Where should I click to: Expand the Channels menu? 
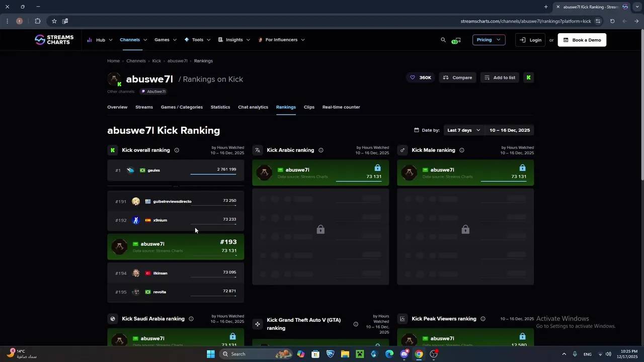point(133,40)
